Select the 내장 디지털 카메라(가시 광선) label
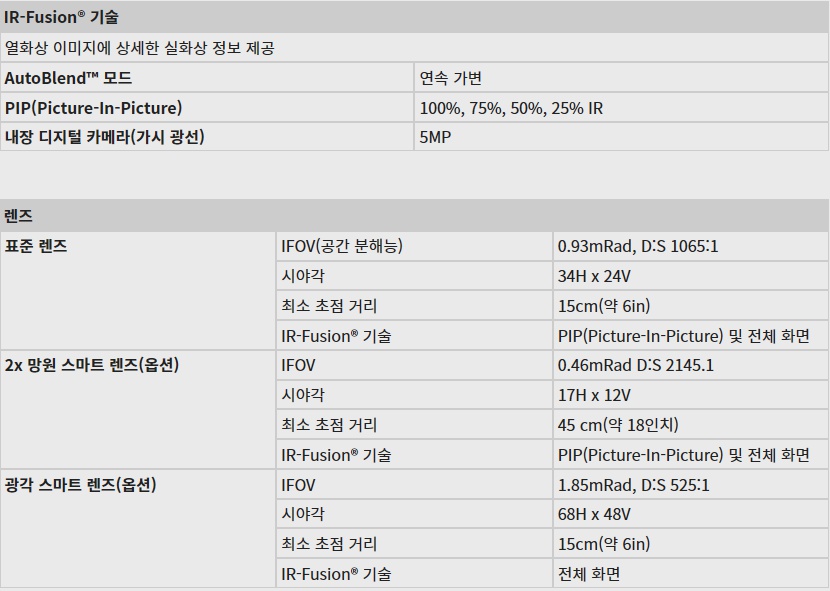830x591 pixels. coord(104,137)
